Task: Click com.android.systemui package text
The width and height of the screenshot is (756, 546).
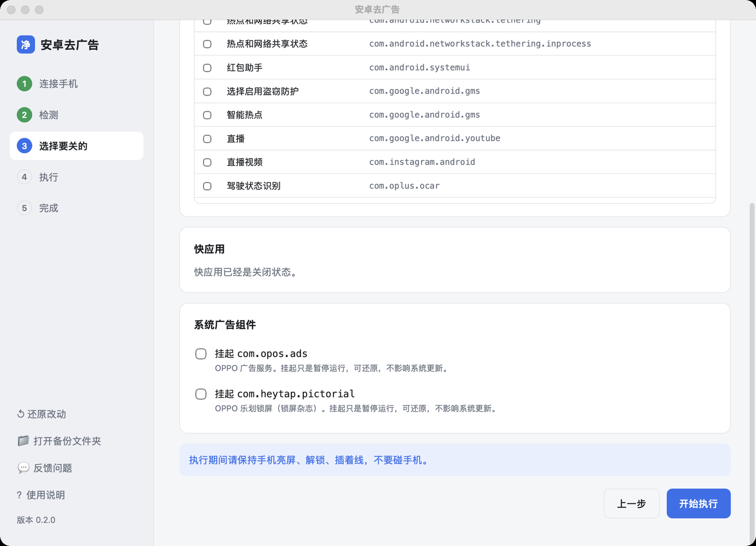Action: [x=420, y=68]
